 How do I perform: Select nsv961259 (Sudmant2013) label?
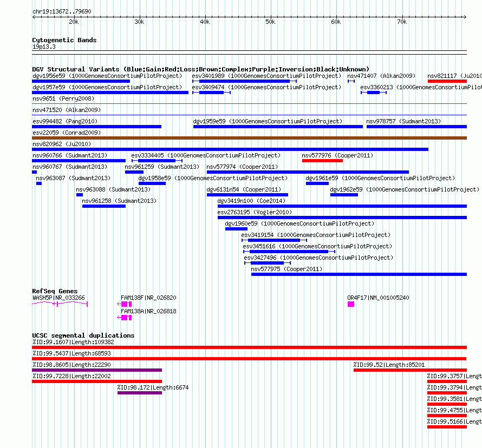click(162, 167)
